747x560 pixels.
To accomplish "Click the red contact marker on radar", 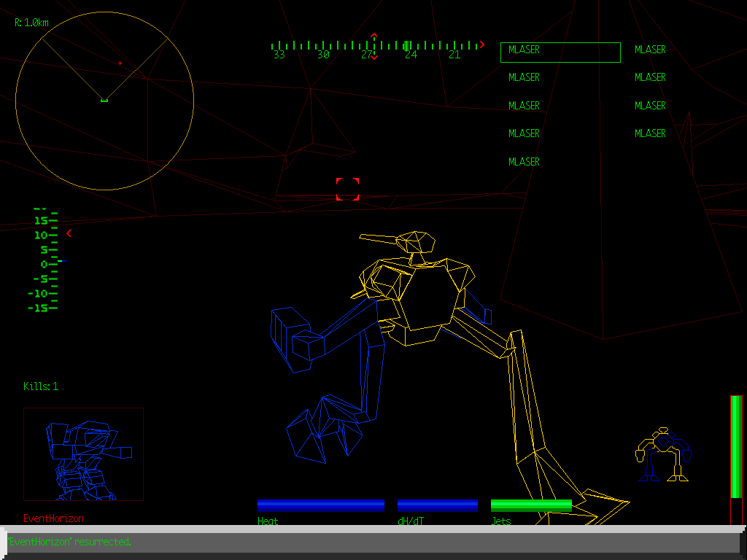I will [x=119, y=63].
